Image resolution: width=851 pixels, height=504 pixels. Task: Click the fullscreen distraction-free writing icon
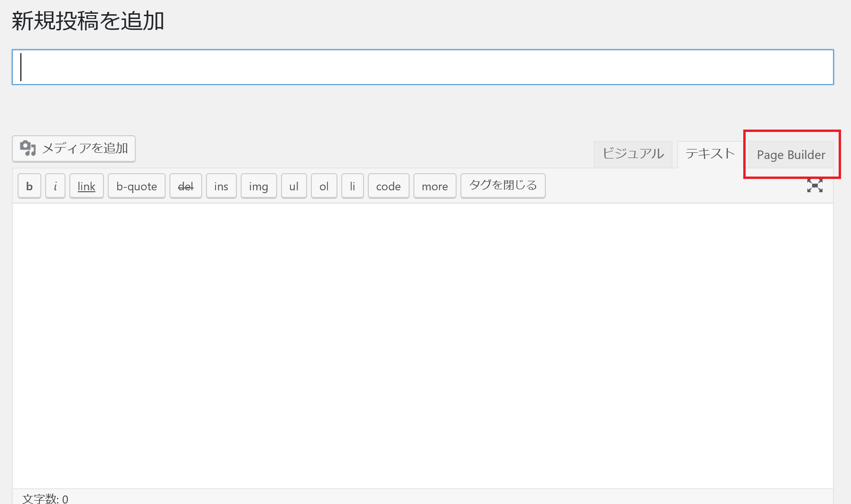pyautogui.click(x=814, y=186)
